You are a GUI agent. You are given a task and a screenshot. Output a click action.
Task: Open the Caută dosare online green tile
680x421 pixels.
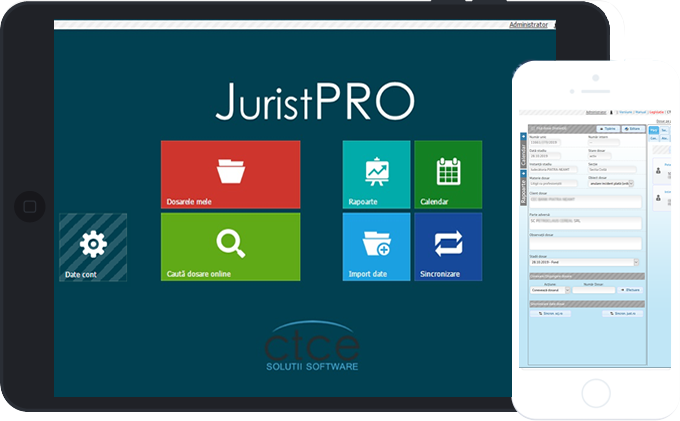[x=230, y=247]
